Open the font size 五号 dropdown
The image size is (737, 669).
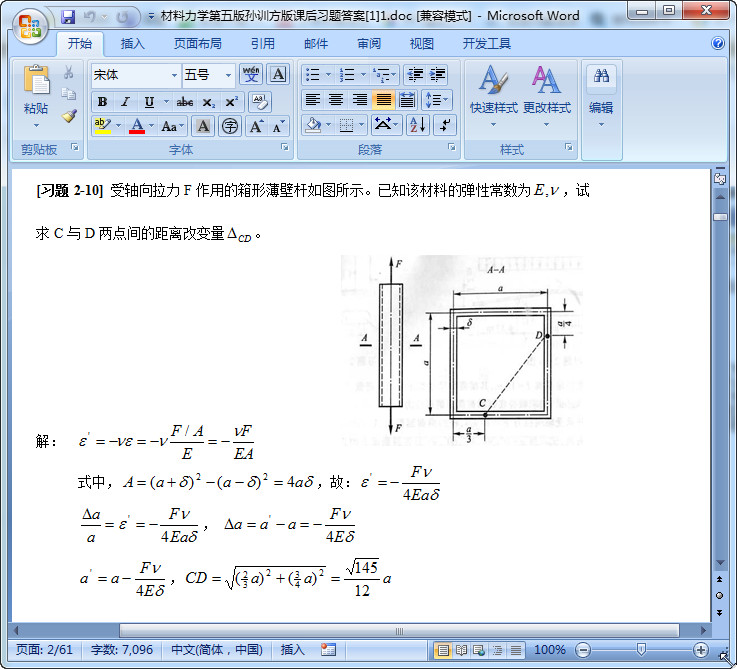click(228, 75)
